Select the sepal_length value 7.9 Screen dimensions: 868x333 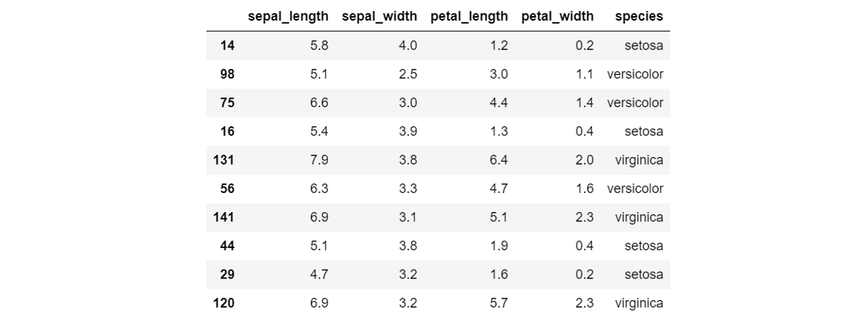319,160
